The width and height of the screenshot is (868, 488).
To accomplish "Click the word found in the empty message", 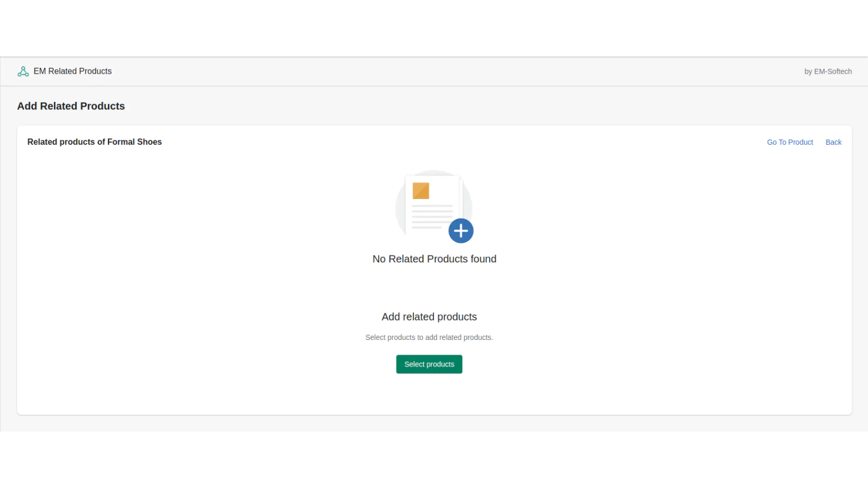I will [x=483, y=259].
